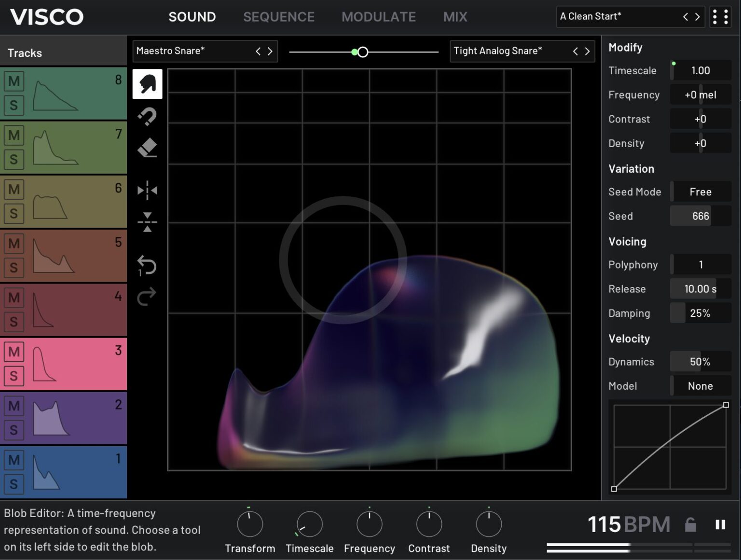Open the Seed Mode dropdown showing Free
The image size is (741, 560).
coord(700,192)
